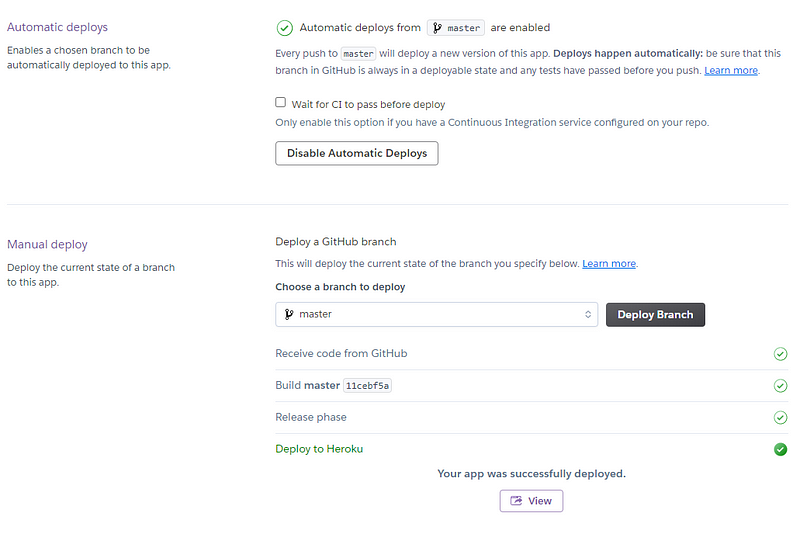Click the Deploy Branch button
800x548 pixels.
tap(655, 315)
